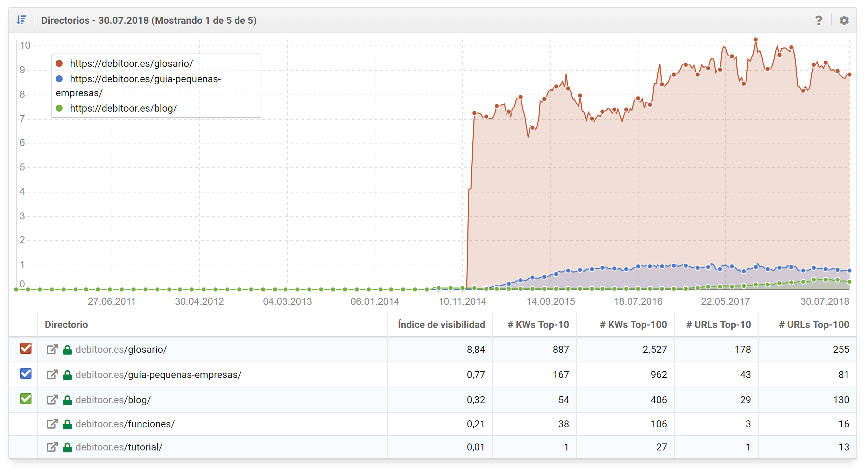This screenshot has width=868, height=469.
Task: Uncheck the blog green checkbox
Action: 26,399
